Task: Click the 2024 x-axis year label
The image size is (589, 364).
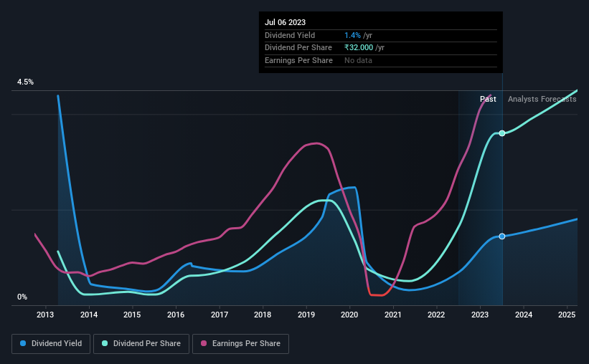Action: tap(524, 315)
